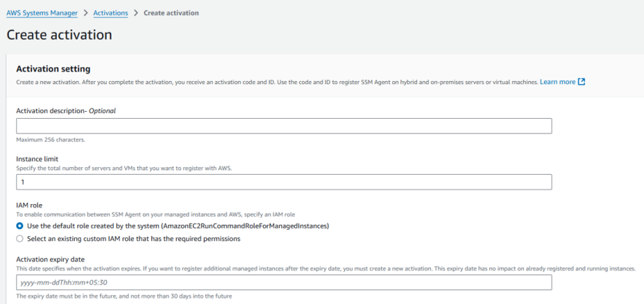This screenshot has width=644, height=304.
Task: Click the chevron after Activations breadcrumb
Action: click(x=136, y=13)
